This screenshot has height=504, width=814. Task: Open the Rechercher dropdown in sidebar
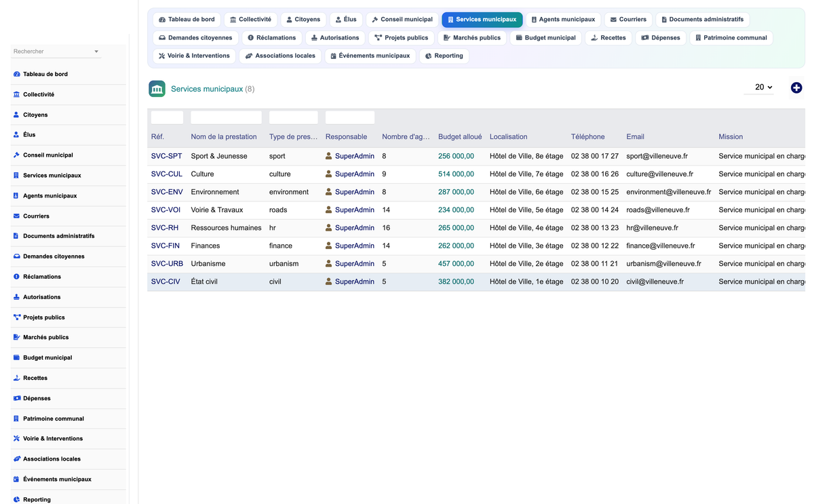coord(56,52)
